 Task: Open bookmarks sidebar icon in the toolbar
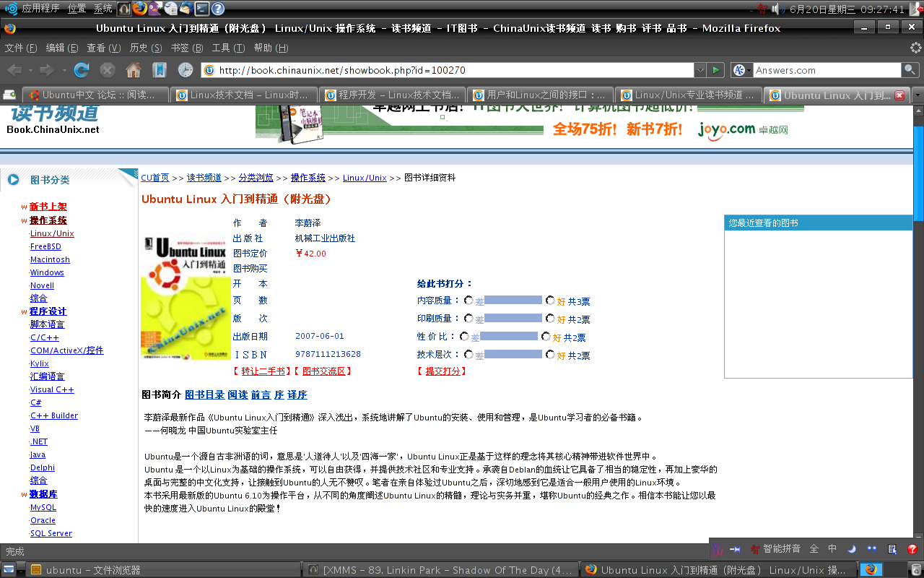click(160, 70)
